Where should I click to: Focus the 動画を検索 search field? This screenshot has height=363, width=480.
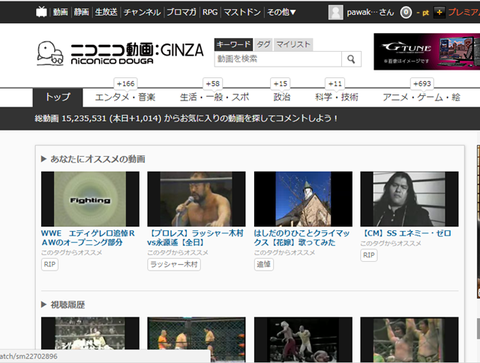tap(278, 59)
